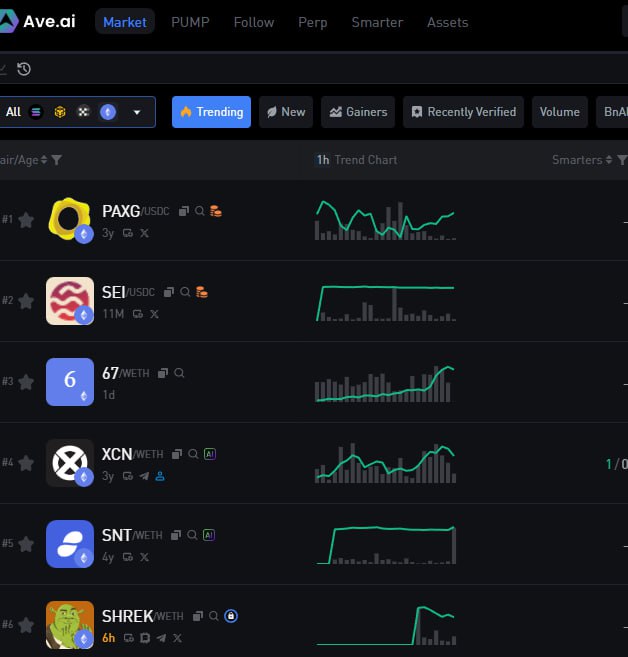Open SEI X/Twitter link
The height and width of the screenshot is (657, 628).
click(x=155, y=314)
